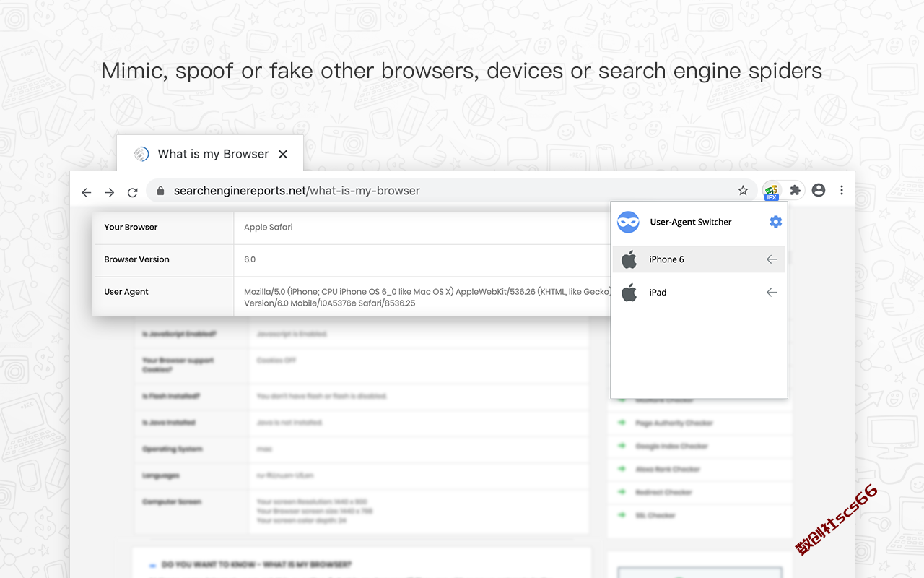The width and height of the screenshot is (924, 578).
Task: Click the Your Browser label
Action: point(131,227)
